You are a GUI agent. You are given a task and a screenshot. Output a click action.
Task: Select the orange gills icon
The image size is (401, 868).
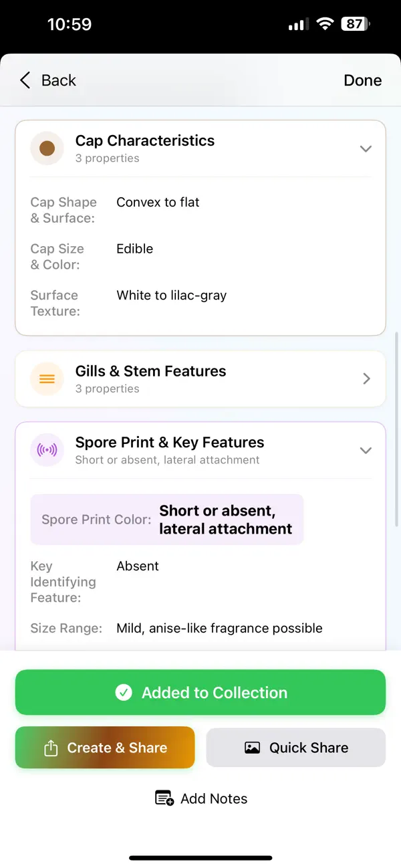(x=47, y=378)
